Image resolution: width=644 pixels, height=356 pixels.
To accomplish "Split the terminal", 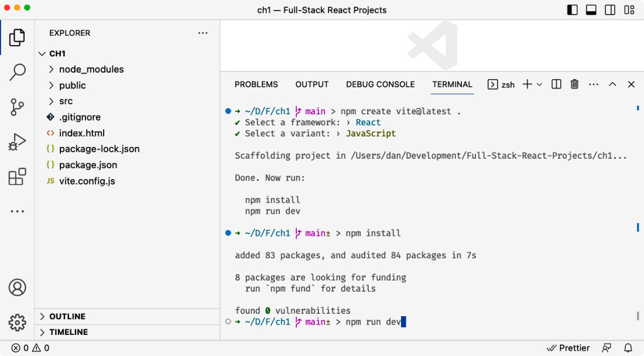I will coord(556,84).
